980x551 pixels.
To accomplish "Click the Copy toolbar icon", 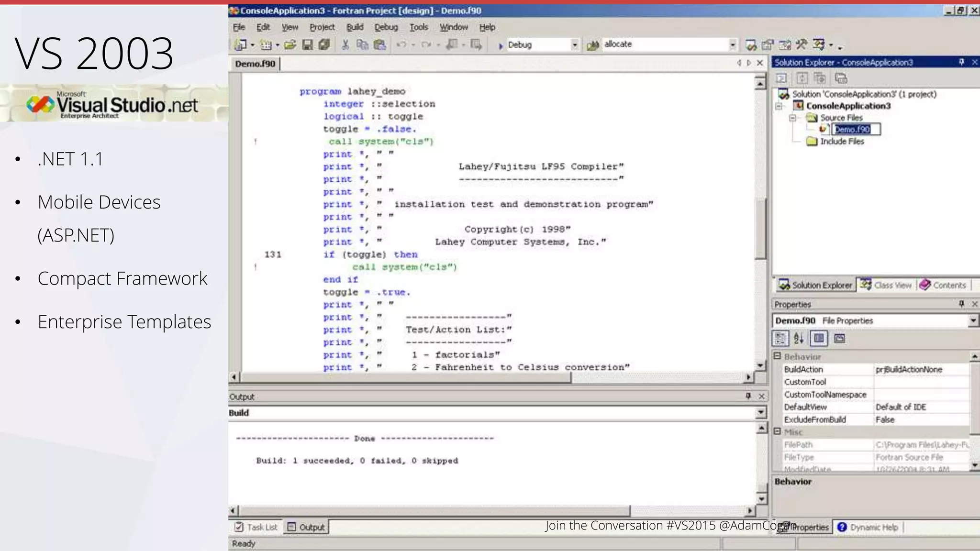I will point(362,44).
